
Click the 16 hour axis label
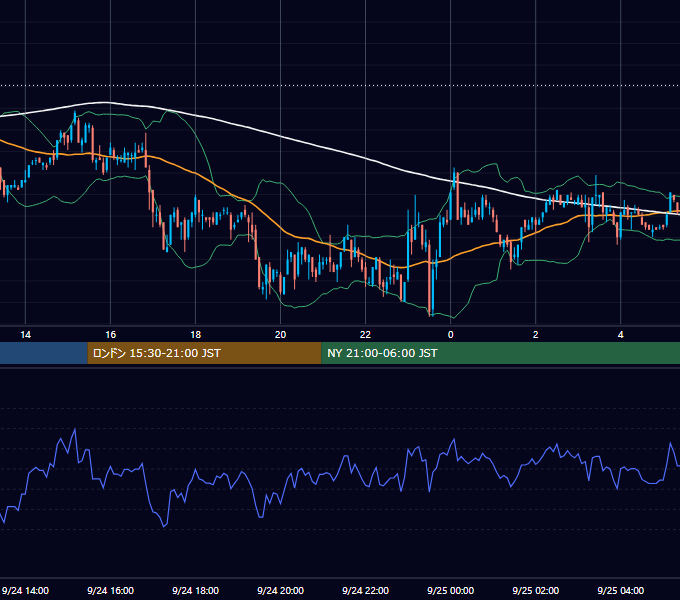[111, 335]
